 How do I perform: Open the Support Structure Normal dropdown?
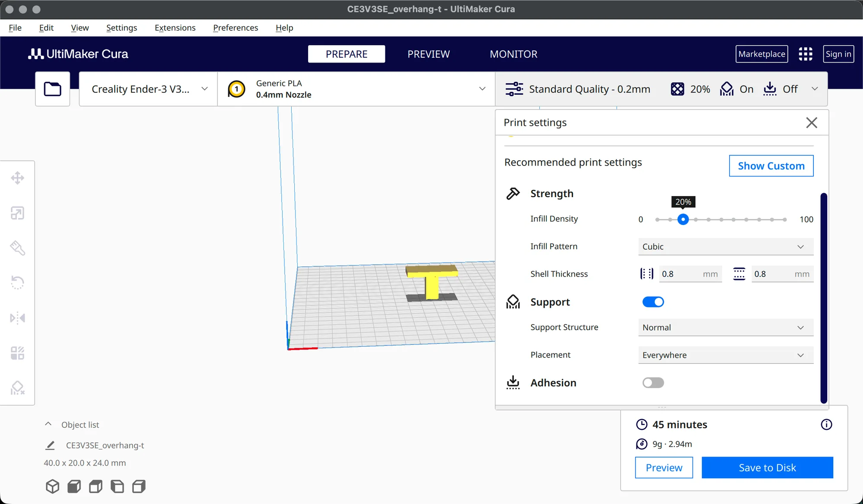pyautogui.click(x=726, y=327)
